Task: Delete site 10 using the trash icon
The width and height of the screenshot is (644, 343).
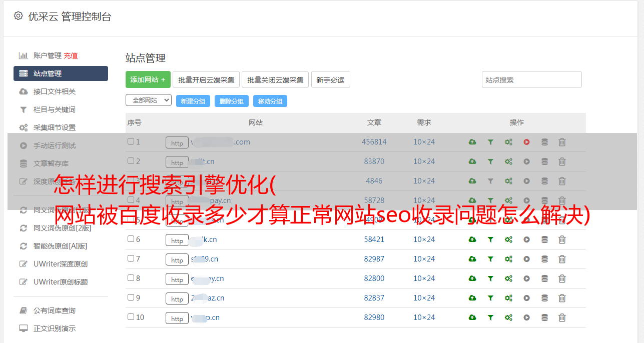Action: pyautogui.click(x=562, y=317)
